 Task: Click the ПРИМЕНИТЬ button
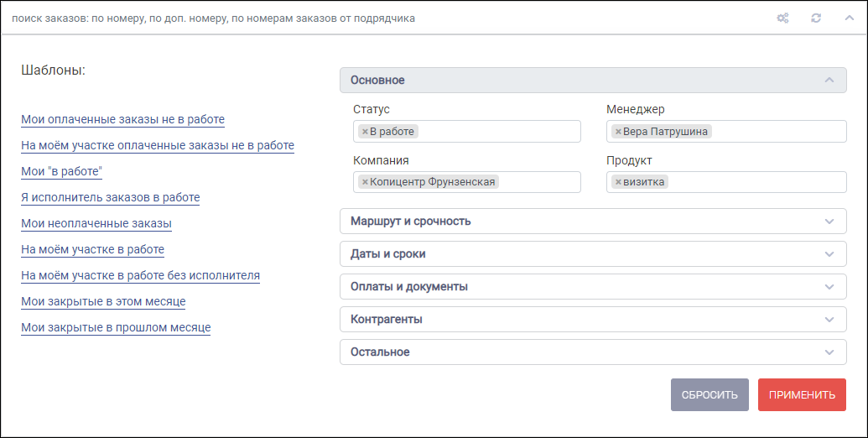coord(802,395)
